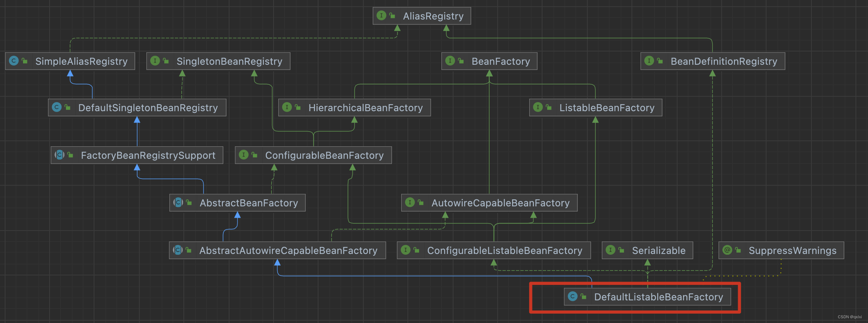Click the annotation icon on SuppressWarnings
The width and height of the screenshot is (868, 323).
[x=727, y=250]
